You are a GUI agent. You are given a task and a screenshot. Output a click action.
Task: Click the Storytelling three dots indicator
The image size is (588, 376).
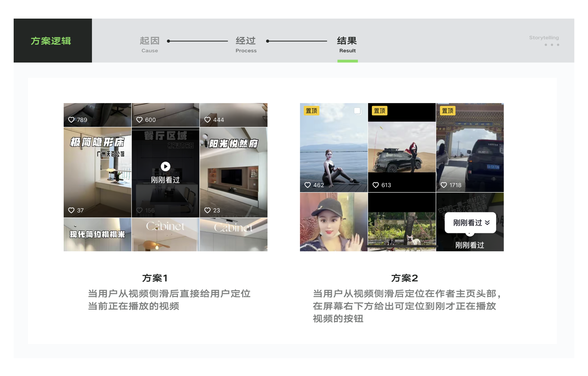click(x=552, y=45)
